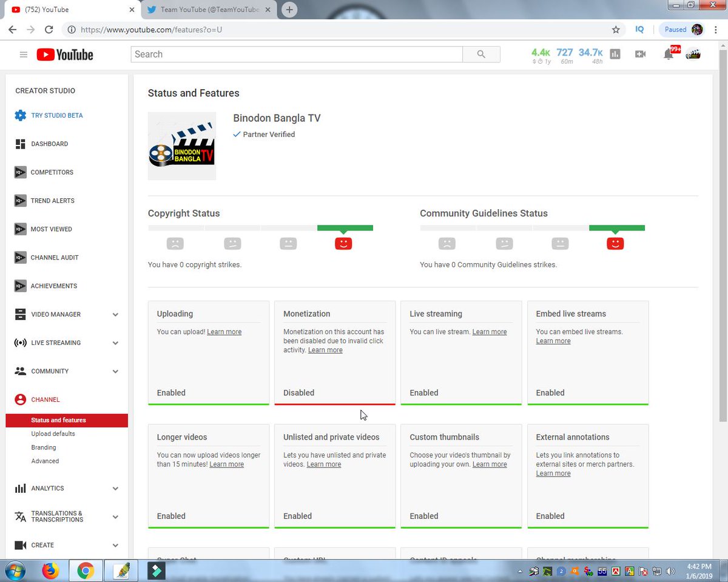The height and width of the screenshot is (582, 728).
Task: Click Learn more in Uploading card
Action: pos(224,332)
